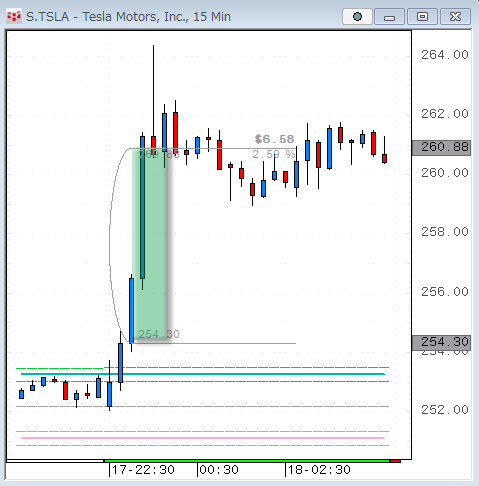Click the green session bar above time axis
Viewport: 479px width, 486px height.
(247, 461)
